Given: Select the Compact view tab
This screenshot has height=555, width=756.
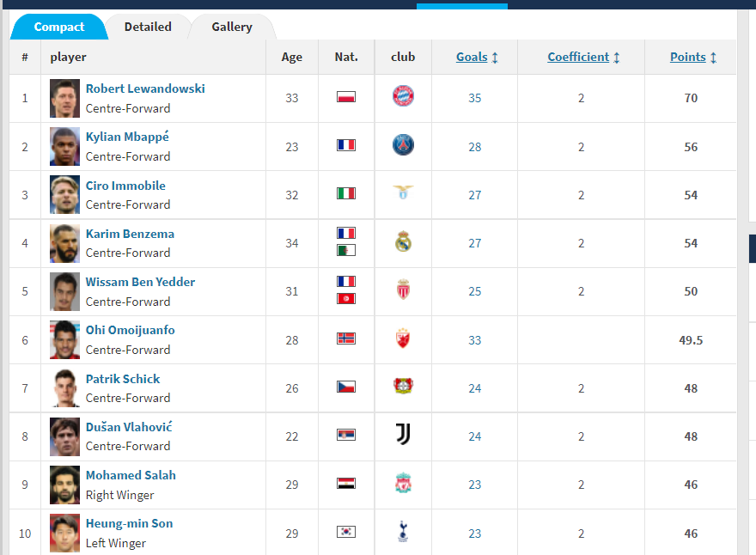Looking at the screenshot, I should 58,27.
